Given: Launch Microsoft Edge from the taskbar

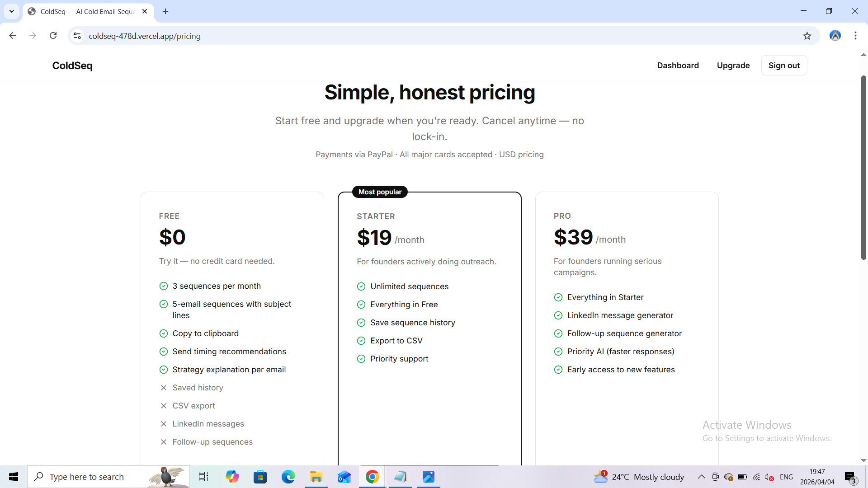Looking at the screenshot, I should [x=288, y=477].
